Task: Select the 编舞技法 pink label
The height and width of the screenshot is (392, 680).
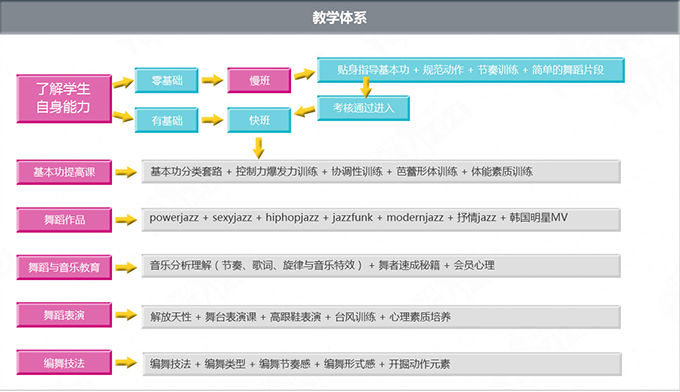Action: (64, 363)
